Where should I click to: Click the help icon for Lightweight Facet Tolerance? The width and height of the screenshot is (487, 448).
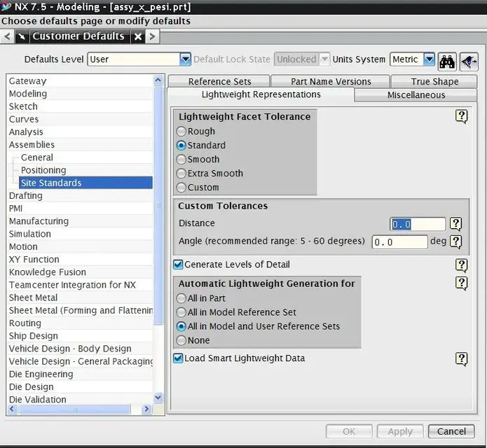(x=461, y=117)
